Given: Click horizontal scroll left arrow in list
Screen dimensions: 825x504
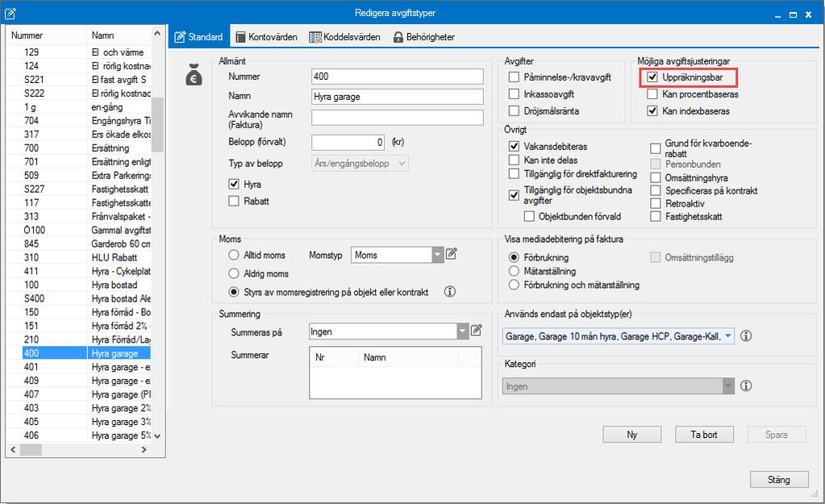Looking at the screenshot, I should tap(13, 450).
